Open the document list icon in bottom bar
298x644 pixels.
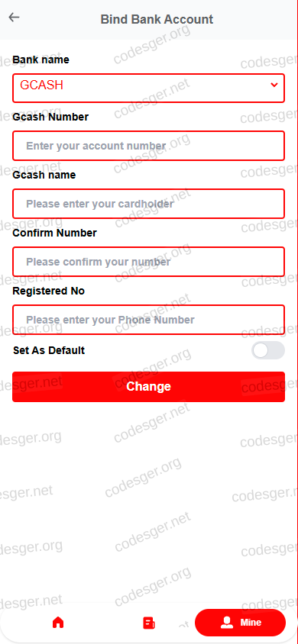point(149,623)
